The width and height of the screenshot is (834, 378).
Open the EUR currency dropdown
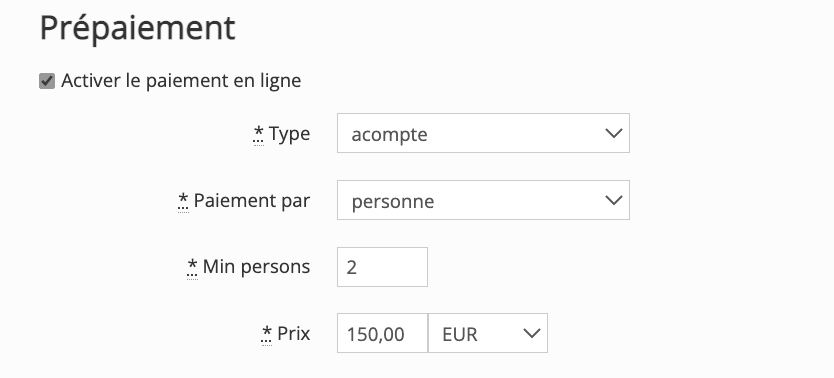click(488, 333)
